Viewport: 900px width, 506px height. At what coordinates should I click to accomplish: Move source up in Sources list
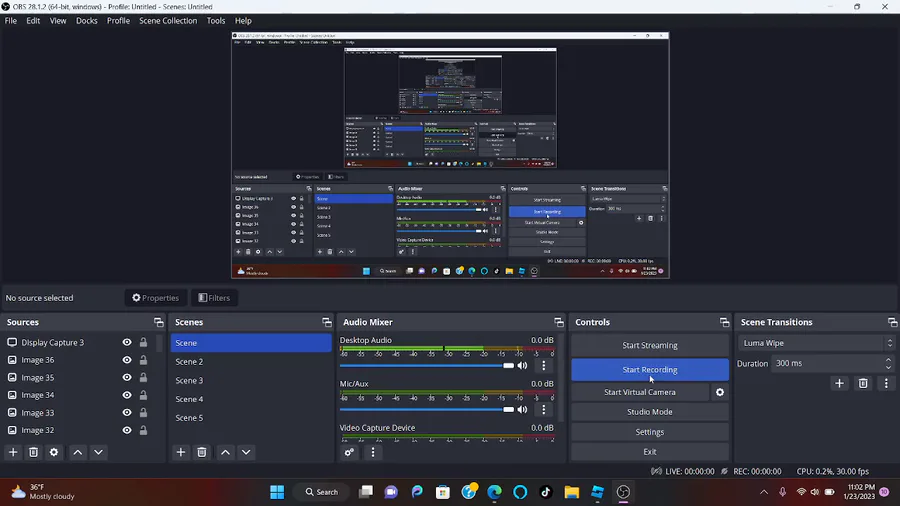click(x=77, y=452)
